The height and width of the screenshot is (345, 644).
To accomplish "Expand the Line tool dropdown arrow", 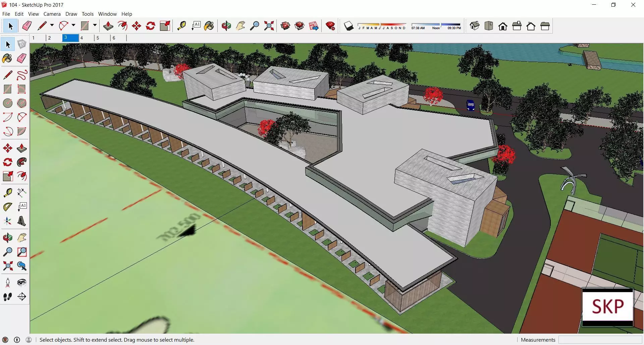I will [x=52, y=25].
